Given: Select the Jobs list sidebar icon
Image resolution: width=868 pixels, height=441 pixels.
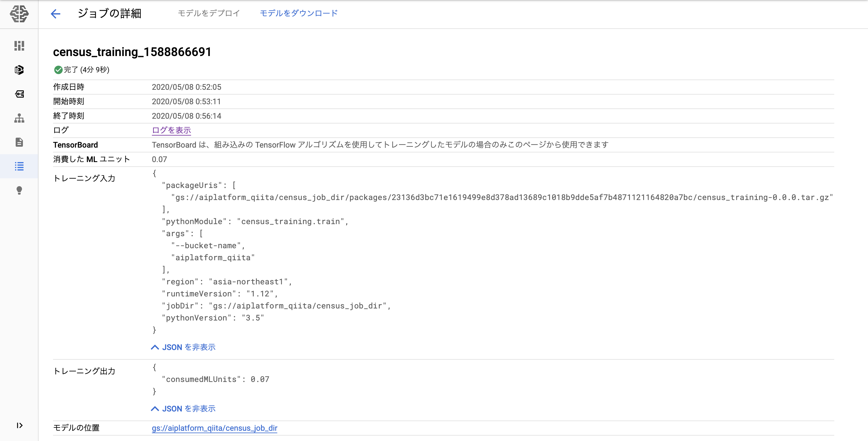Looking at the screenshot, I should coord(19,166).
